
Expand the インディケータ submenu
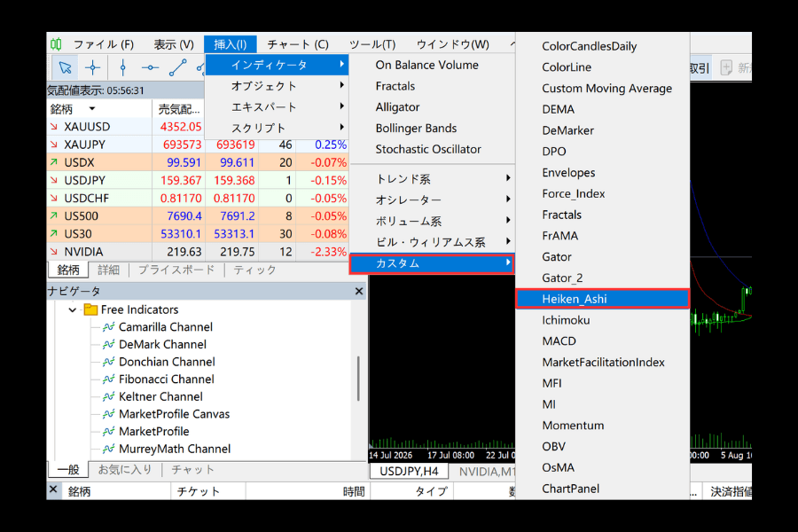pyautogui.click(x=277, y=65)
